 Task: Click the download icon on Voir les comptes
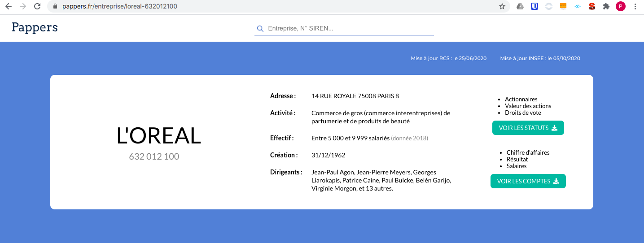tap(556, 181)
